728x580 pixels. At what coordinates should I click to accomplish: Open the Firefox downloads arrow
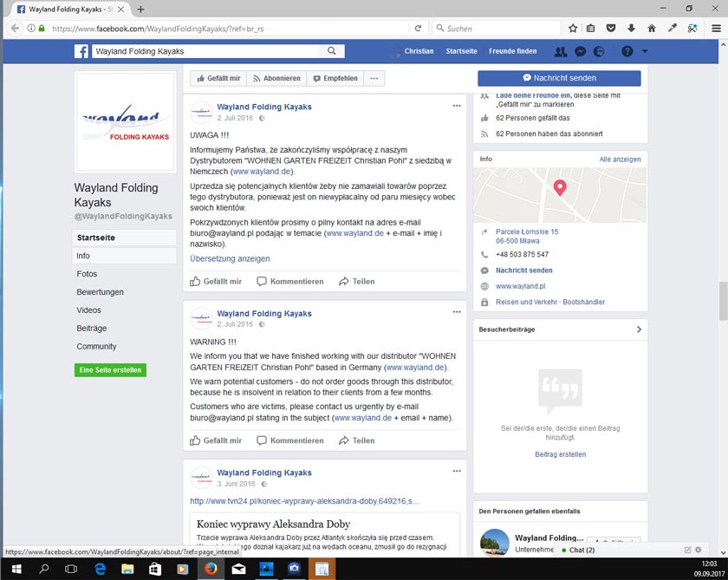[631, 29]
